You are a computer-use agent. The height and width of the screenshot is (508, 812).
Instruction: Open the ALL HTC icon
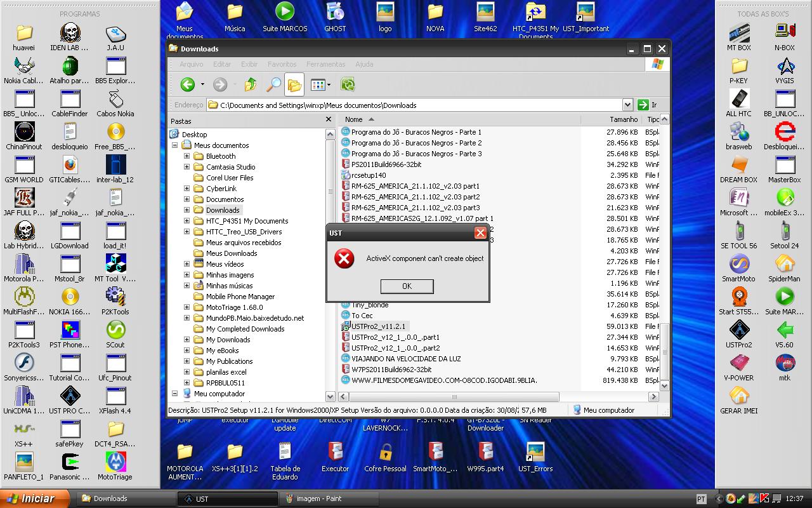(739, 103)
